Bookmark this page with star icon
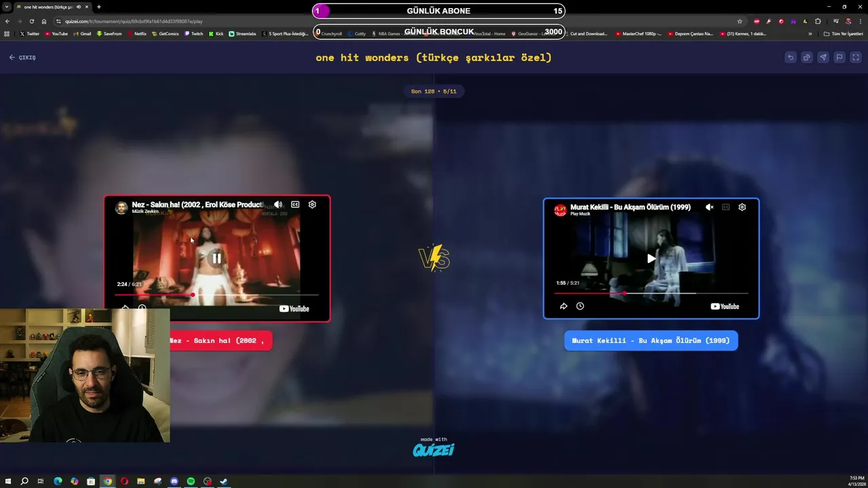 [740, 21]
